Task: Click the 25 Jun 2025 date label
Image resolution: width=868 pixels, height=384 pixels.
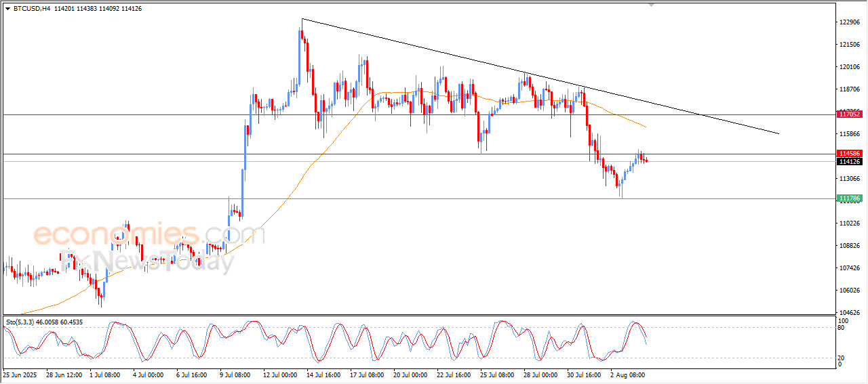Action: point(21,374)
